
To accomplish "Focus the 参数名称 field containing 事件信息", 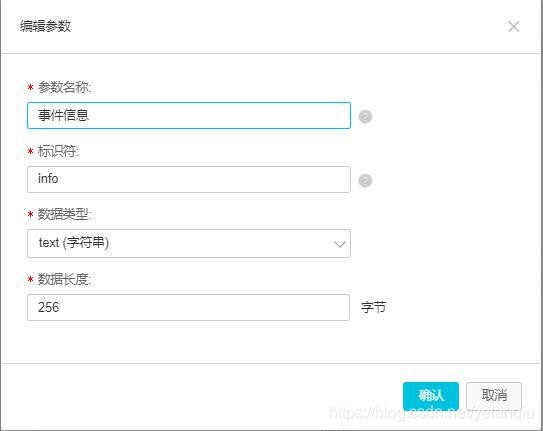I will pos(189,116).
